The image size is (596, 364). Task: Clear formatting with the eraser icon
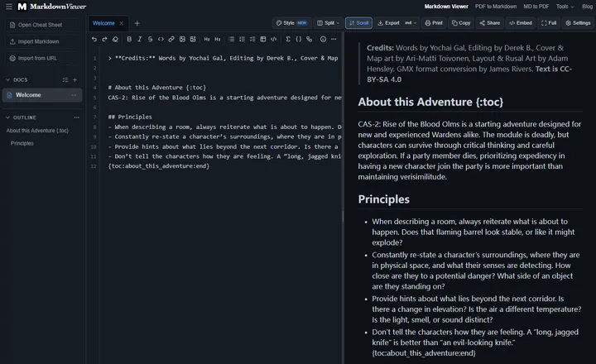pyautogui.click(x=115, y=39)
